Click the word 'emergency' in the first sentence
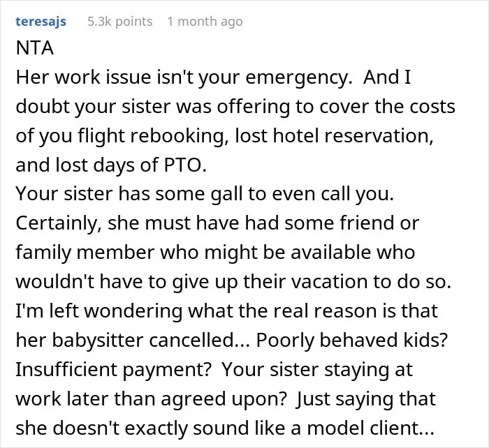This screenshot has width=489, height=448. 298,77
